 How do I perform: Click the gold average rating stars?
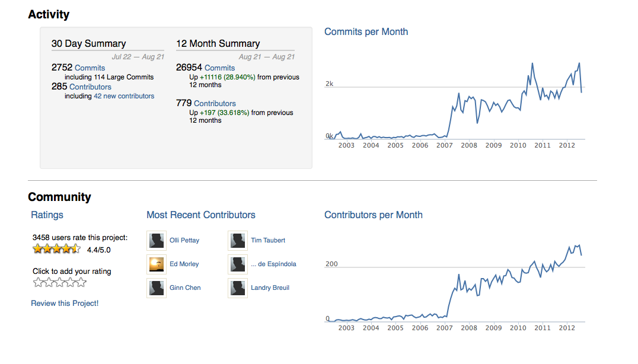tap(56, 249)
